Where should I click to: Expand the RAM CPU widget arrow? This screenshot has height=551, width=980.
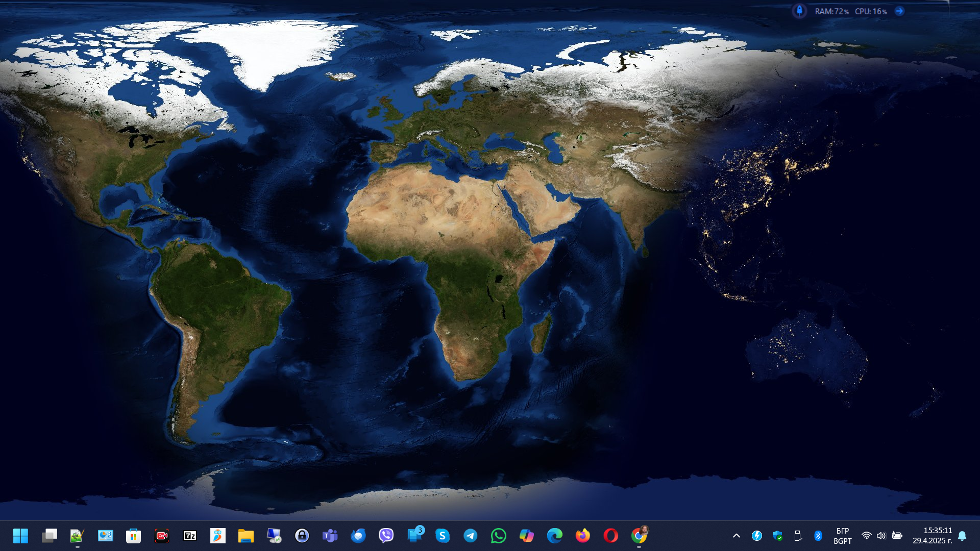pyautogui.click(x=899, y=11)
